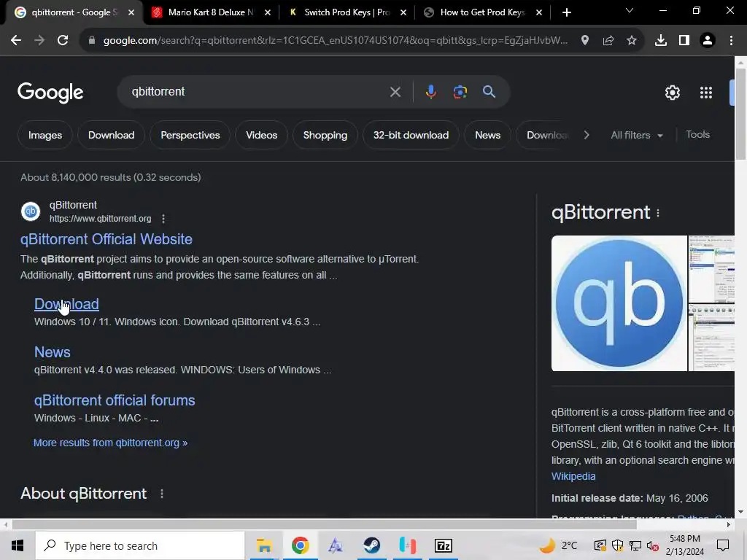Screen dimensions: 747x560
Task: Close the Switch Prod Keys tab
Action: pyautogui.click(x=403, y=12)
